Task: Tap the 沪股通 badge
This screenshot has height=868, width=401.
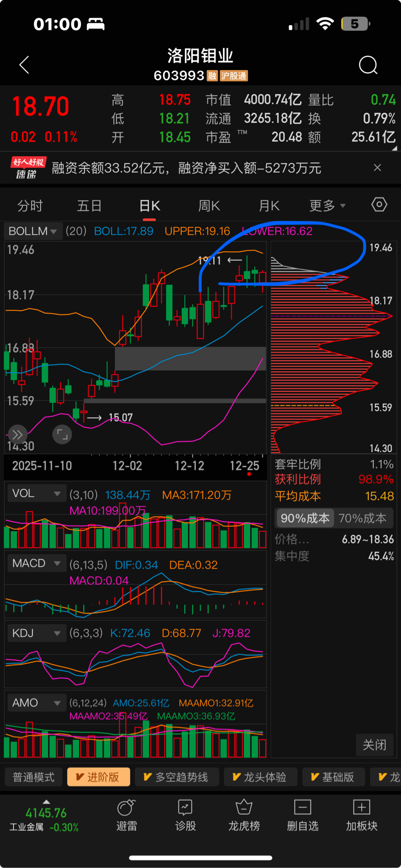Action: [x=233, y=76]
